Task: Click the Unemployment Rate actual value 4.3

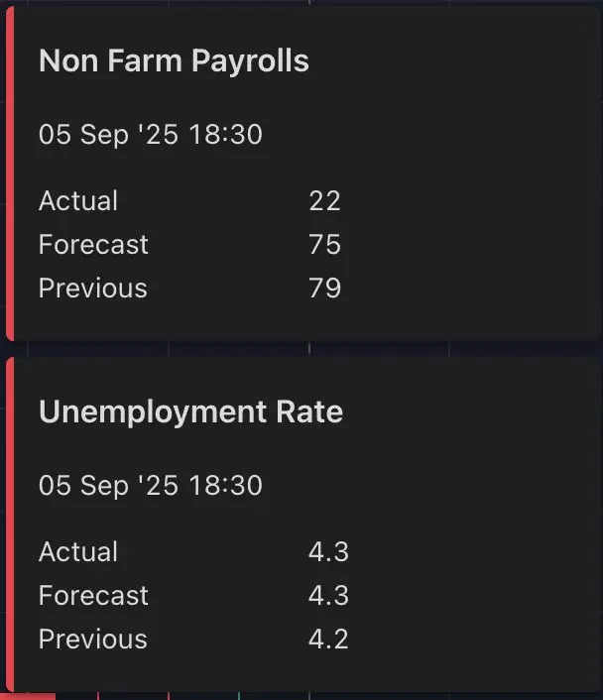Action: 328,552
